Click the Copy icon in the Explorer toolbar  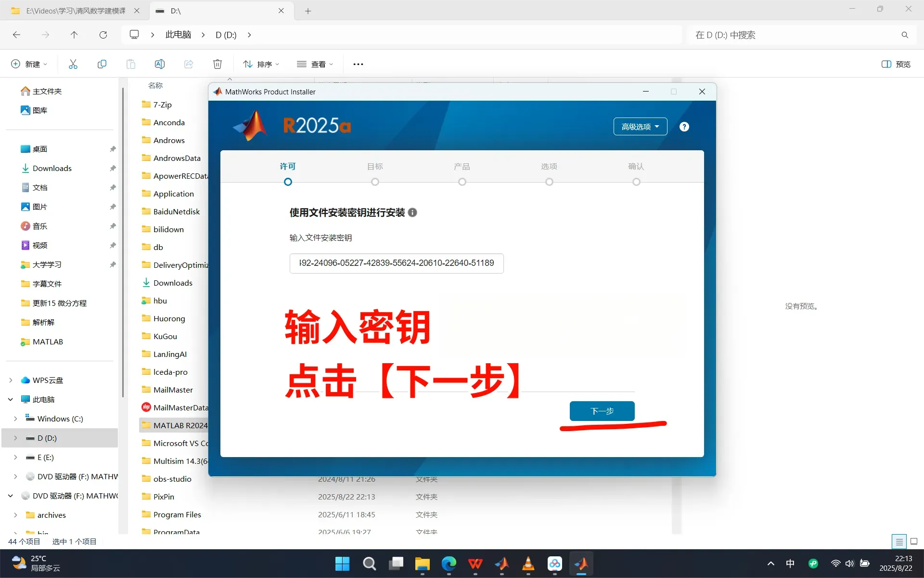(102, 64)
